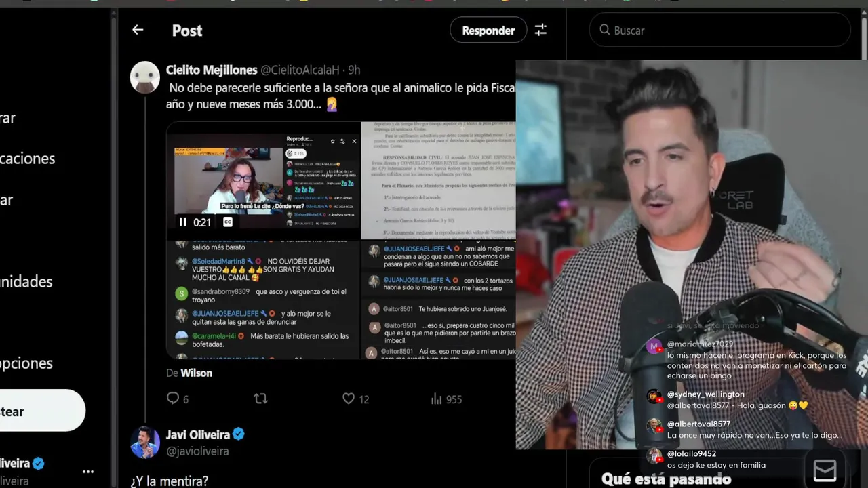The image size is (868, 488).
Task: Open the Wilson video source link
Action: [196, 373]
